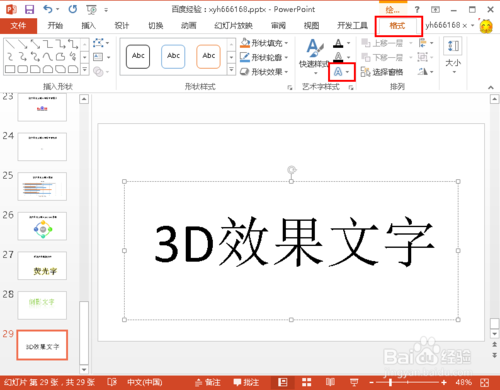Click the Text Fill color A icon
500x390 pixels.
[x=338, y=43]
